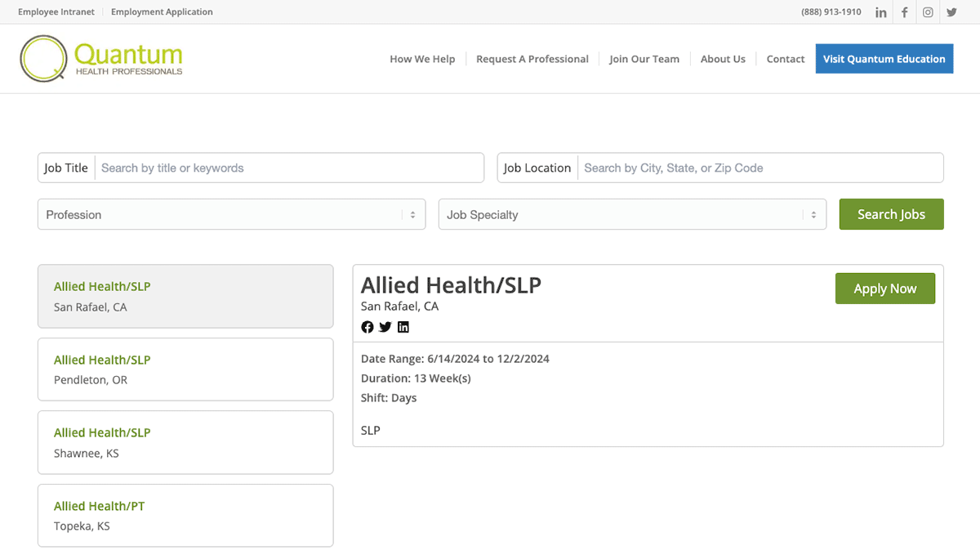Share the job listing on LinkedIn
Screen dimensions: 980x555
pos(403,327)
